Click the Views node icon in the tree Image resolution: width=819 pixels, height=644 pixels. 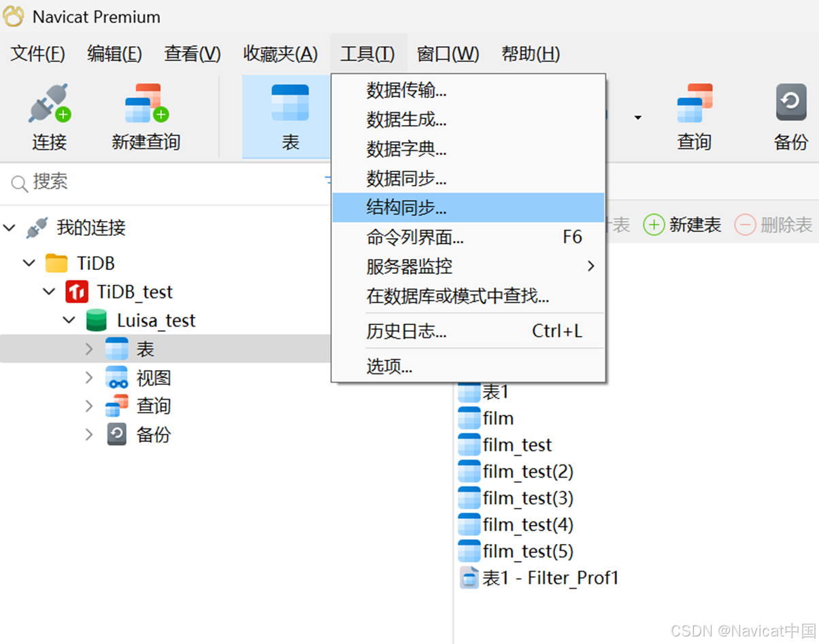[x=117, y=377]
